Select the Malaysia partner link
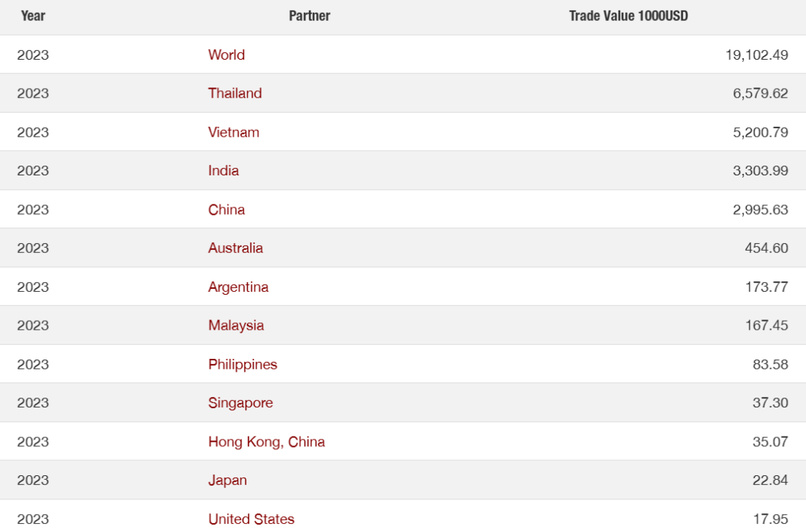The image size is (806, 532). click(236, 325)
